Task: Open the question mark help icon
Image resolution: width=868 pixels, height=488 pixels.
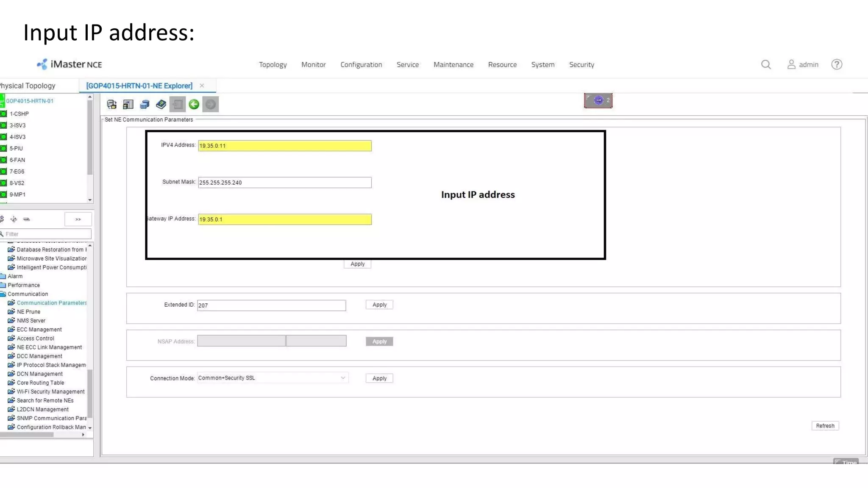Action: pos(837,64)
